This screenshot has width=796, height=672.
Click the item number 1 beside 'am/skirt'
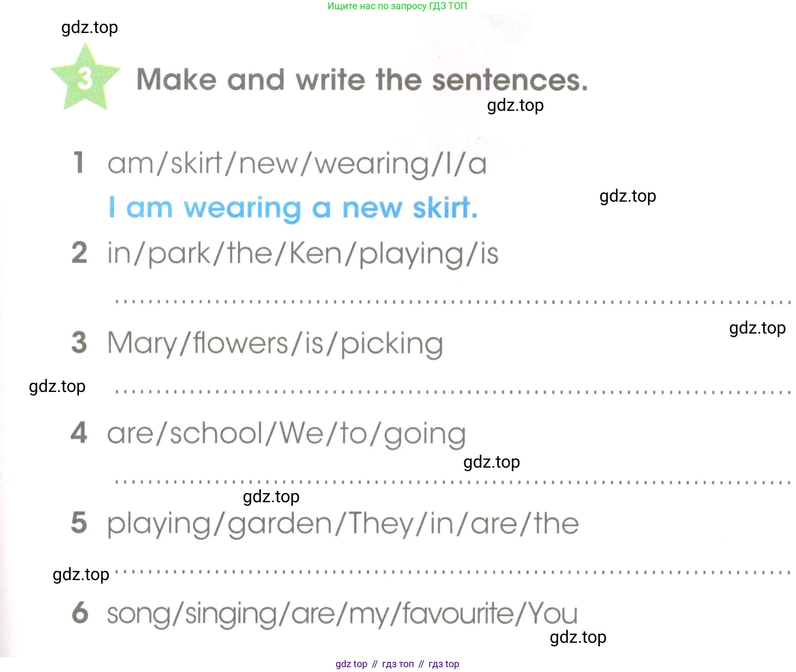(79, 163)
